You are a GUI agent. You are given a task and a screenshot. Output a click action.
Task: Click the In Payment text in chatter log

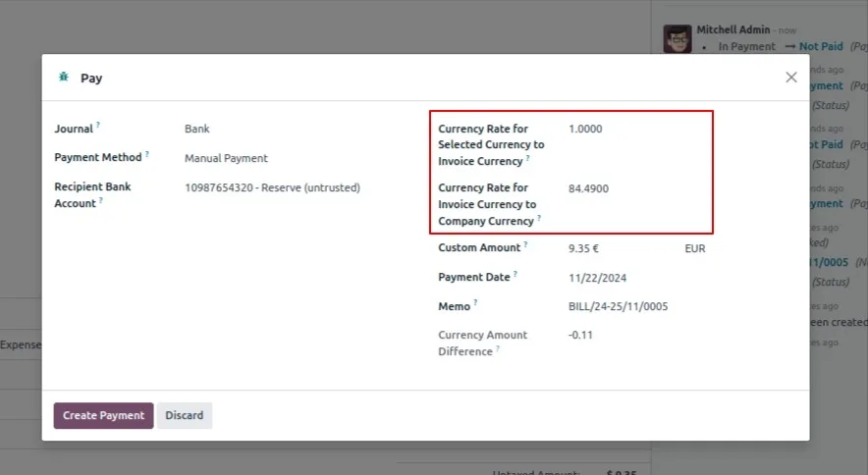747,46
